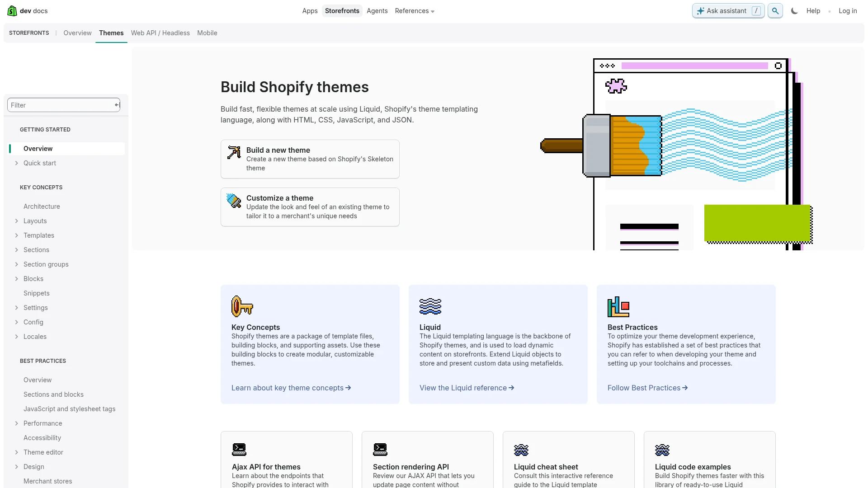This screenshot has height=488, width=868.
Task: Expand the Layouts tree item
Action: (17, 221)
